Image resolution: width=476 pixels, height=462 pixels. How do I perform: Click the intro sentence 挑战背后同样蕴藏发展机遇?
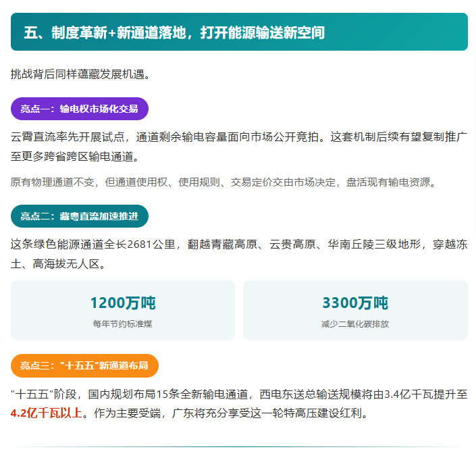(81, 74)
